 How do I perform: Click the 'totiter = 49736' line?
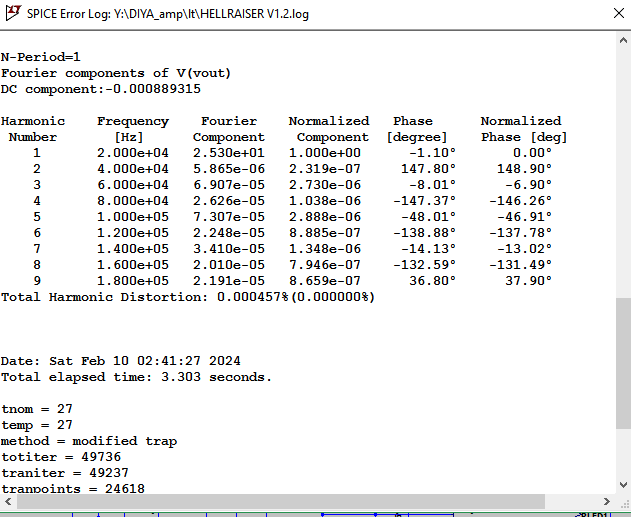61,457
